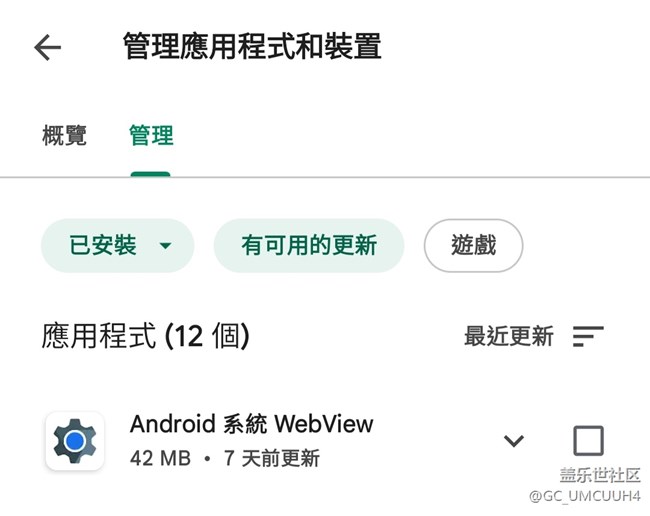The height and width of the screenshot is (516, 650).
Task: Click the small triangle arrow in 已安裝 chip
Action: tap(165, 246)
